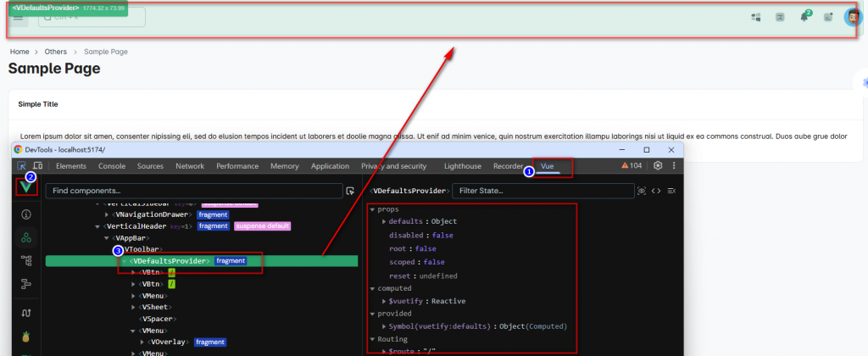Open the timeline icon in Vue sidebar
Screen dimensions: 868x356
click(x=26, y=284)
